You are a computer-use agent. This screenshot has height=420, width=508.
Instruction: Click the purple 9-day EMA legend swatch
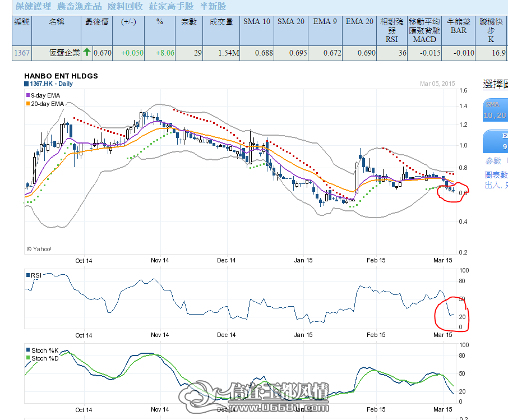28,95
